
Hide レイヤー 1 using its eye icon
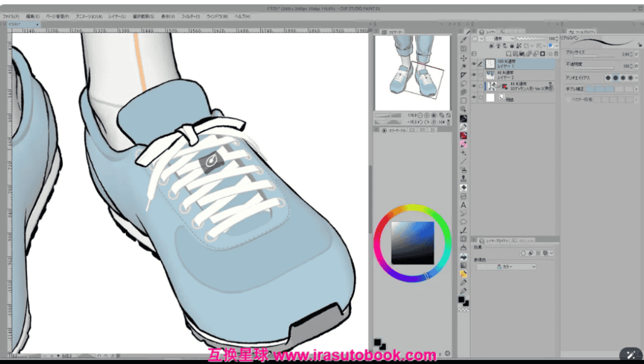click(x=474, y=64)
